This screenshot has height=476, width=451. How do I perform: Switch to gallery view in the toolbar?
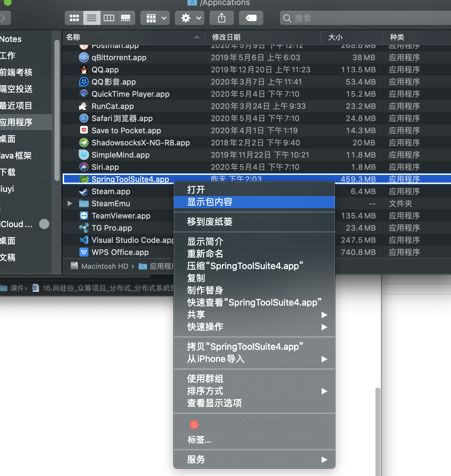(x=126, y=18)
